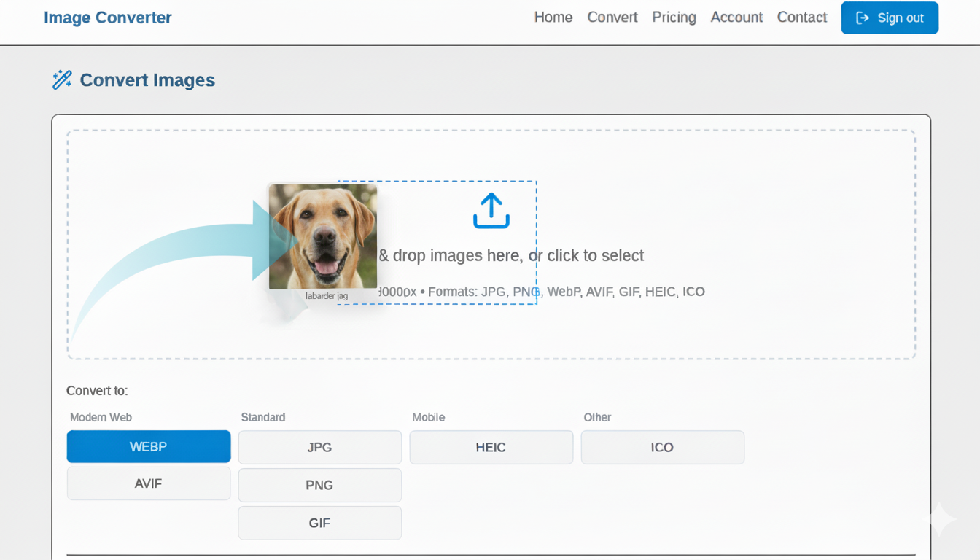Go to the Account page

tap(736, 17)
